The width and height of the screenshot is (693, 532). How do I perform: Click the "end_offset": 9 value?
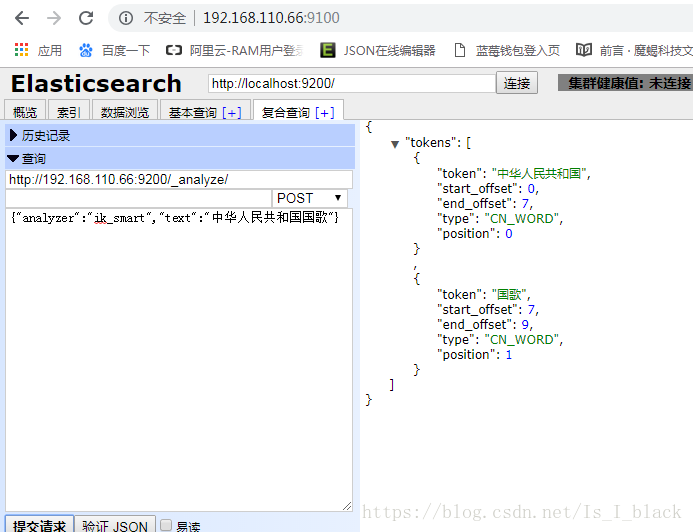click(525, 324)
